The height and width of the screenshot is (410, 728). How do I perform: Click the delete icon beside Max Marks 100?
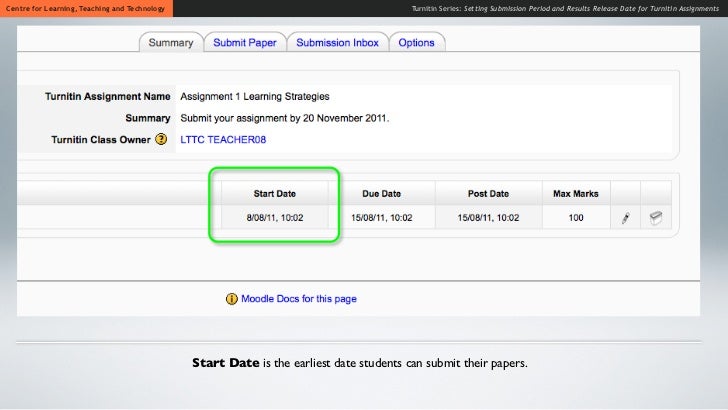click(656, 218)
